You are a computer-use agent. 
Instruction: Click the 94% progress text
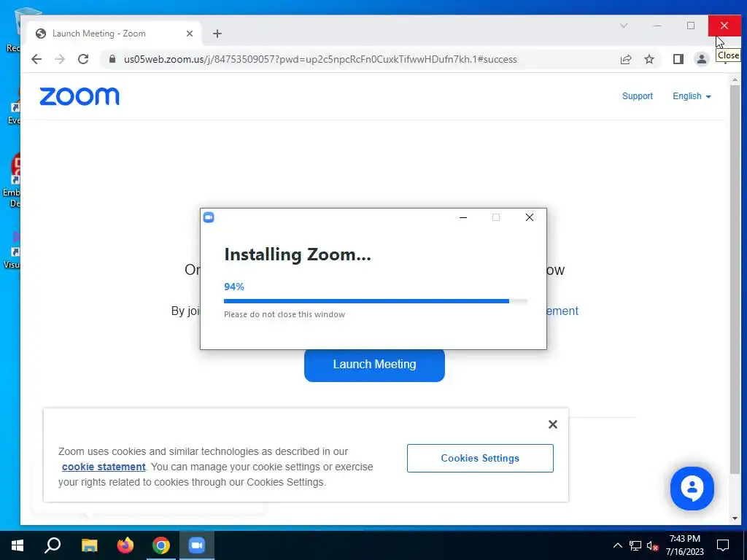234,287
